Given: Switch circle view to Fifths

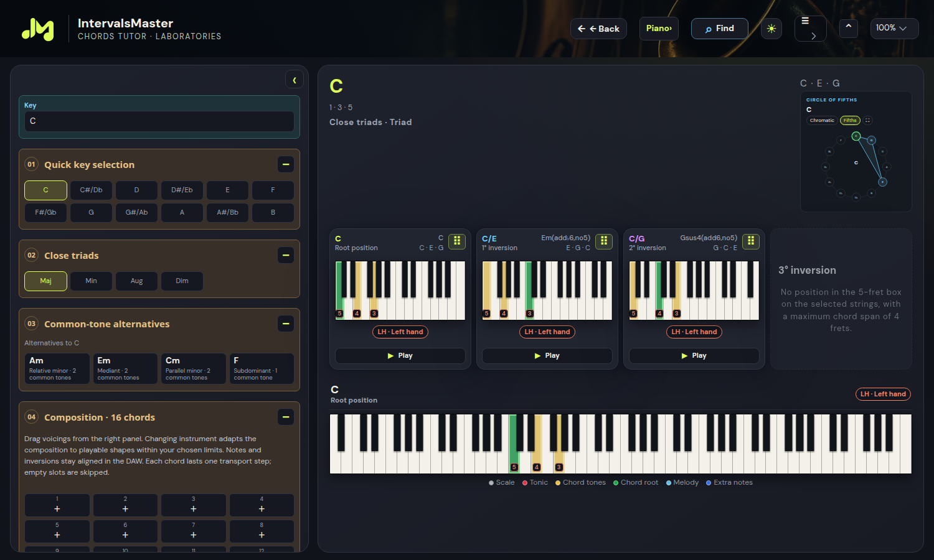Looking at the screenshot, I should 850,120.
